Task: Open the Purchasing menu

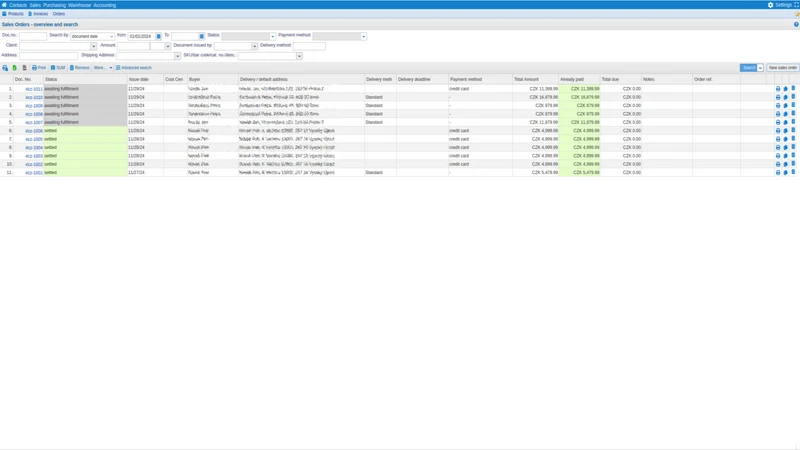Action: pos(55,5)
